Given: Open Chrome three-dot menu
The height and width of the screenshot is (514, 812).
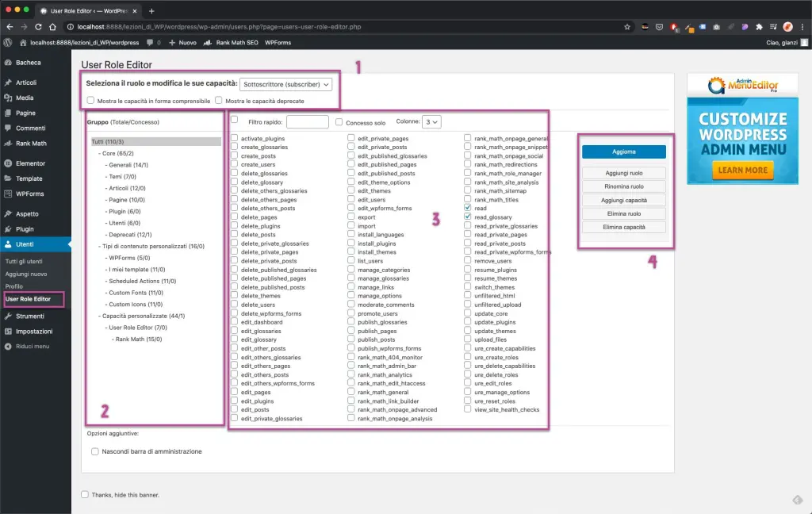Looking at the screenshot, I should click(x=802, y=26).
